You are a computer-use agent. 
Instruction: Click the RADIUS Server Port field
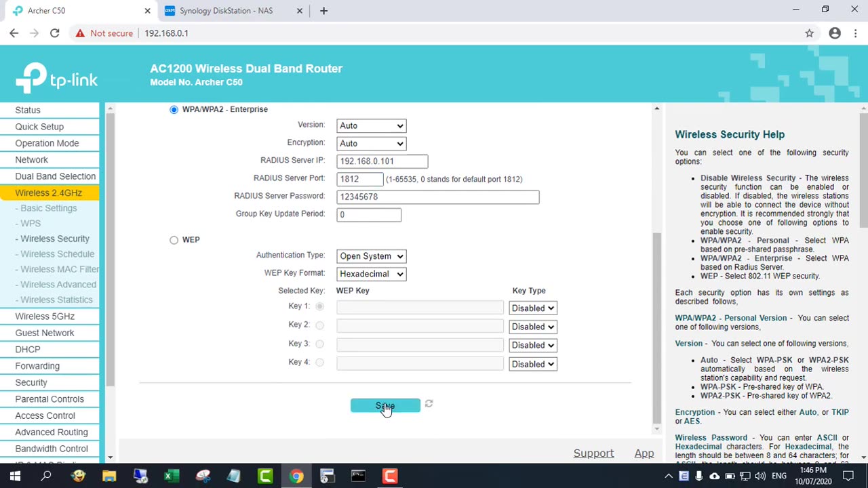pyautogui.click(x=359, y=179)
